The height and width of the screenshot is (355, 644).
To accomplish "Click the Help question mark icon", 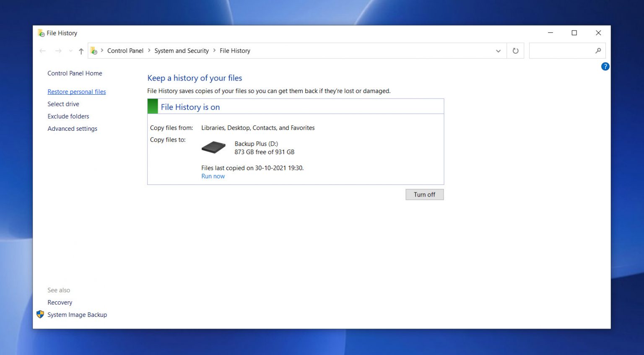I will pyautogui.click(x=605, y=66).
